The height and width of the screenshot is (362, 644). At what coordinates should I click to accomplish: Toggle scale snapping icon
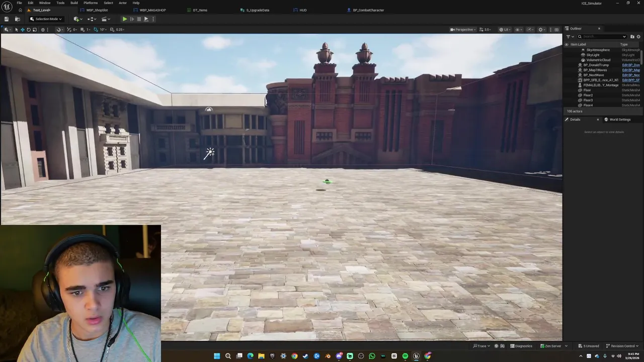[x=112, y=30]
